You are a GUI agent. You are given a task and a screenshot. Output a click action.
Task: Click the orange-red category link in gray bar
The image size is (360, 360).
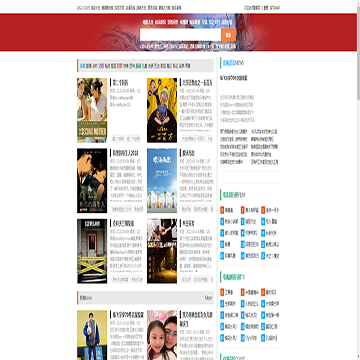[119, 66]
